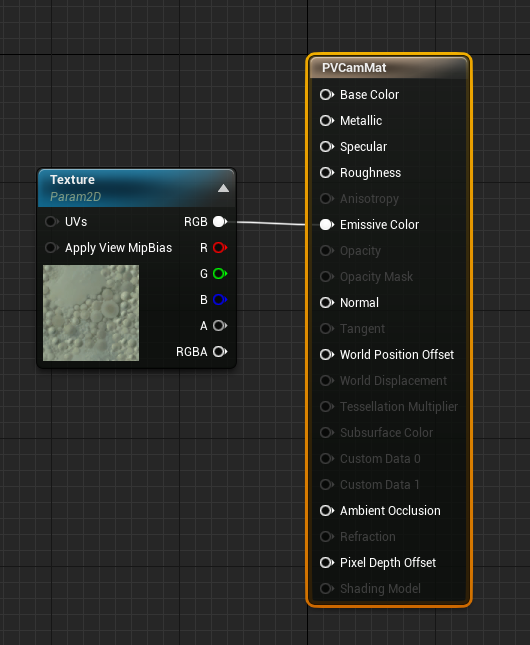The height and width of the screenshot is (645, 530).
Task: Click the Custom Data 0 pin
Action: pyautogui.click(x=327, y=459)
